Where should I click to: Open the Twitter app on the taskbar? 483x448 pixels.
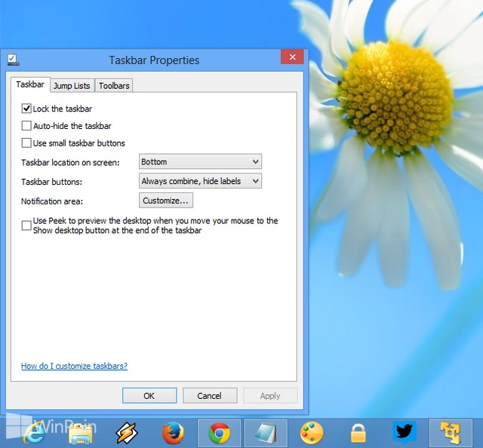(405, 431)
